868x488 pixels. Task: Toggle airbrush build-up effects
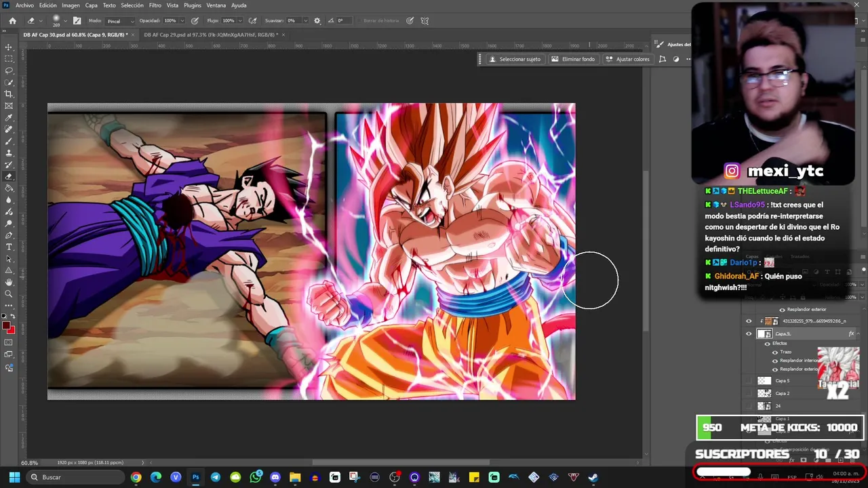[x=253, y=21]
